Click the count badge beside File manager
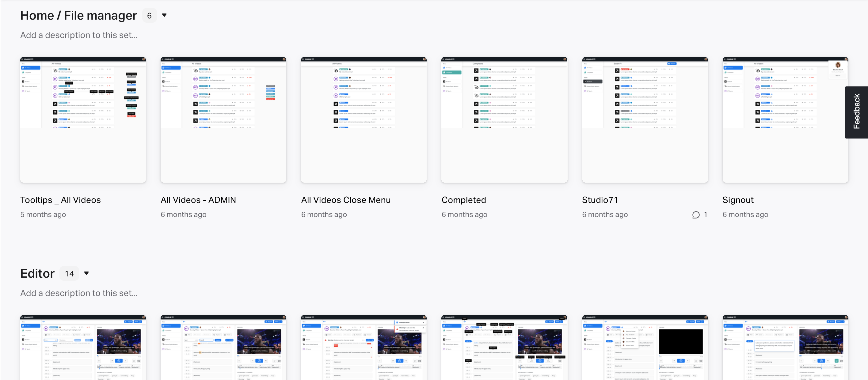The height and width of the screenshot is (380, 868). click(149, 16)
